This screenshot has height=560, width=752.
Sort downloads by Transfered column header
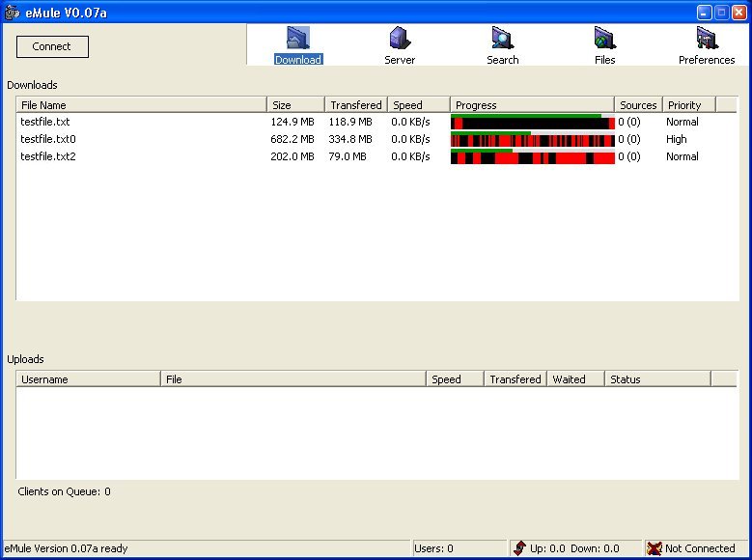pos(356,104)
